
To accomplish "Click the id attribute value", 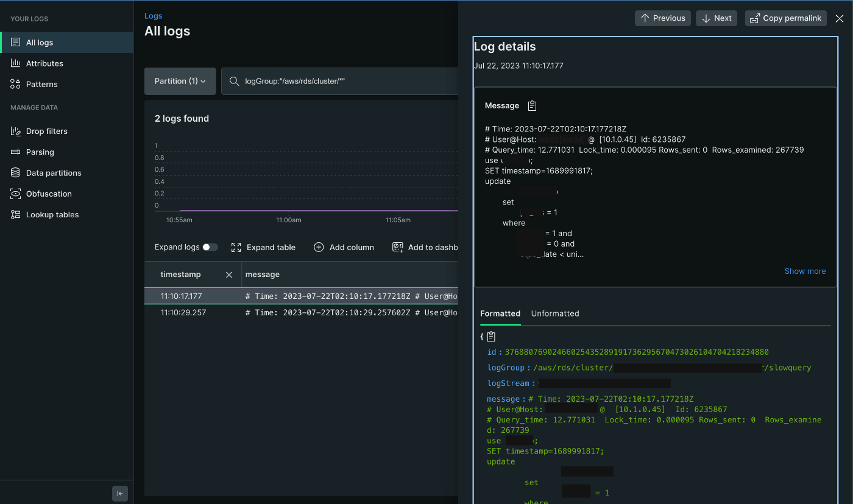I will (x=637, y=352).
